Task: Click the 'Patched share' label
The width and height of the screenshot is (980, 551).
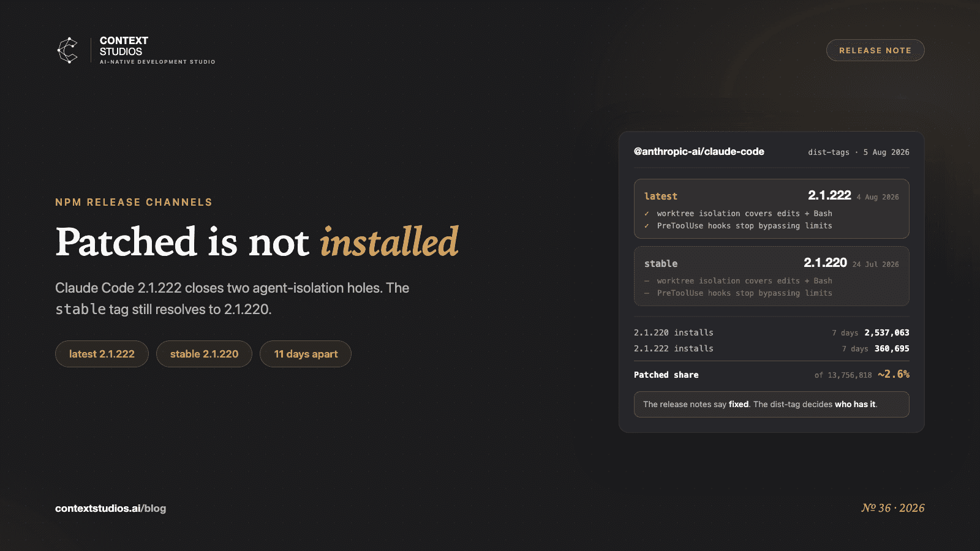Action: [666, 375]
